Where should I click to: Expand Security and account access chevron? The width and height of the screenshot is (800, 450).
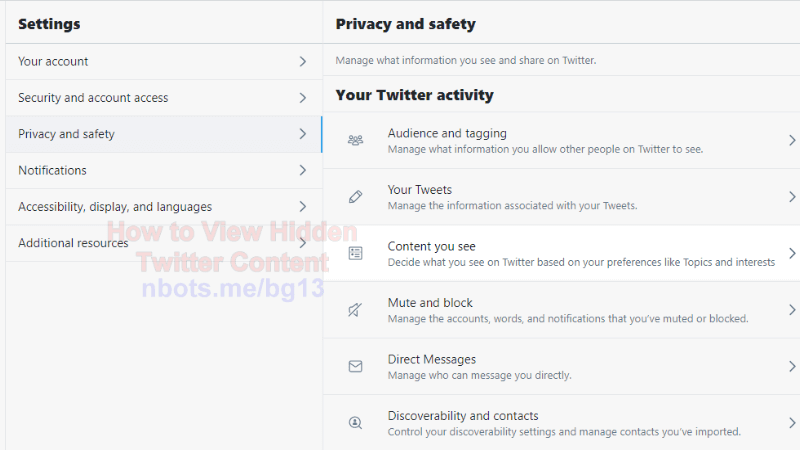[x=303, y=98]
